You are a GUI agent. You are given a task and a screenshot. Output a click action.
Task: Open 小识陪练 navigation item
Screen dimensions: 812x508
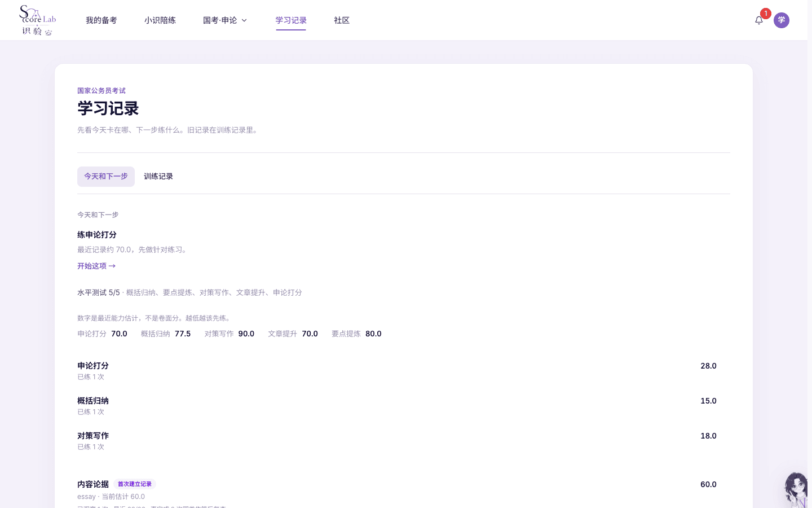160,20
